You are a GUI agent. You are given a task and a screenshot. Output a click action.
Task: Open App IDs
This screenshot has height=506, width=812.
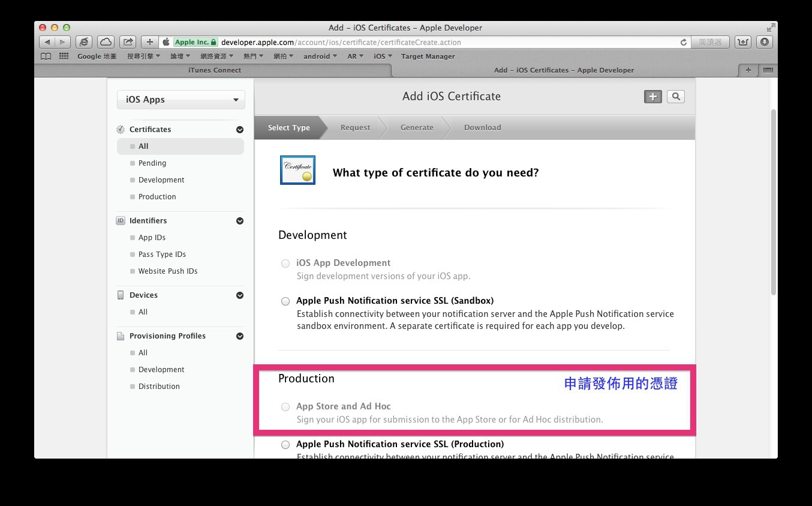[x=152, y=238]
